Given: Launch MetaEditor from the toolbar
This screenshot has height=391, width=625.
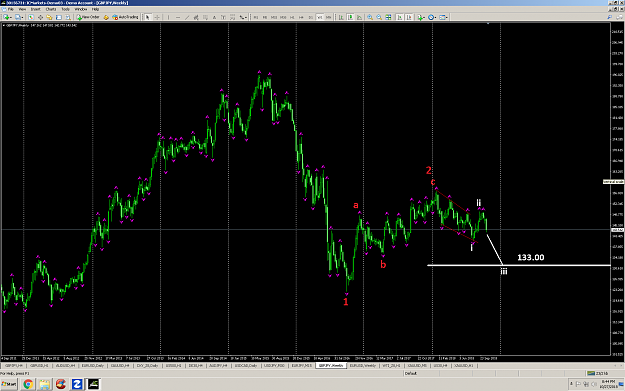Looking at the screenshot, I should pyautogui.click(x=106, y=17).
